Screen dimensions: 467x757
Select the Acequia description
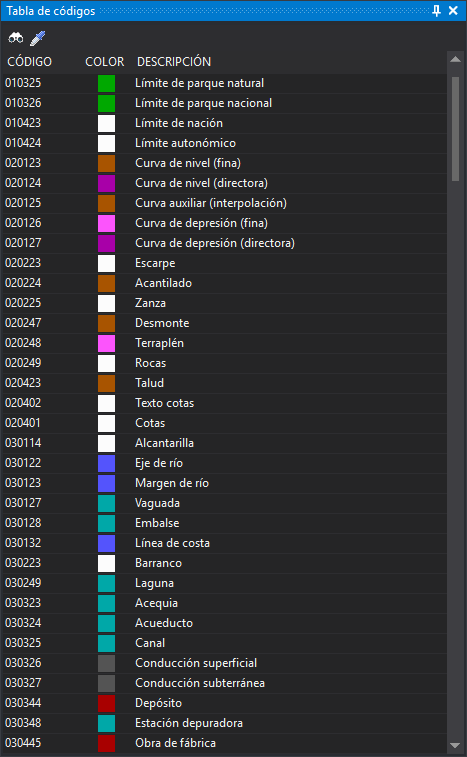click(156, 603)
